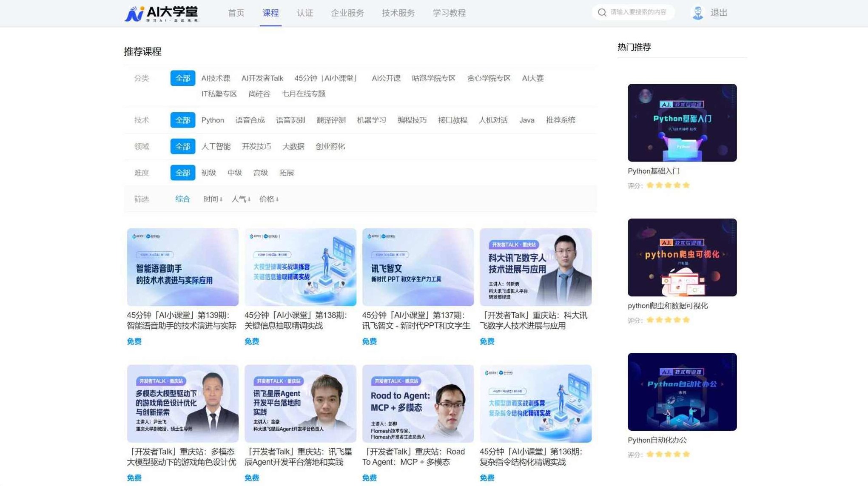868x486 pixels.
Task: Open 科大讯飞数字人 course thumbnail
Action: point(535,267)
